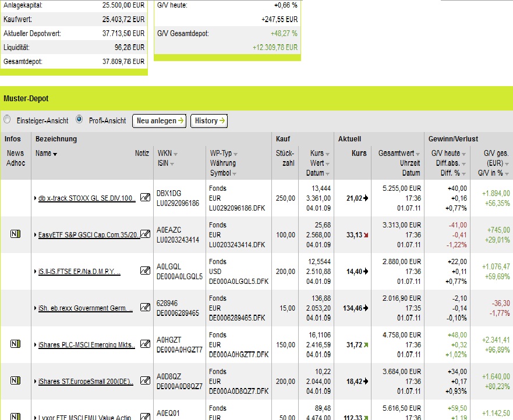This screenshot has width=513, height=420.
Task: Sort by G/V heute arrow
Action: coord(464,154)
